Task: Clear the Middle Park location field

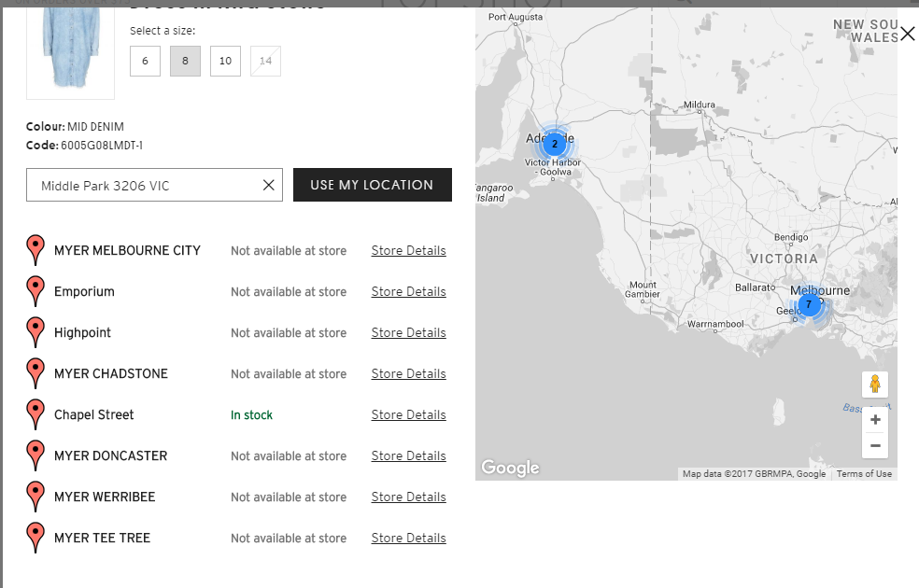Action: (x=268, y=185)
